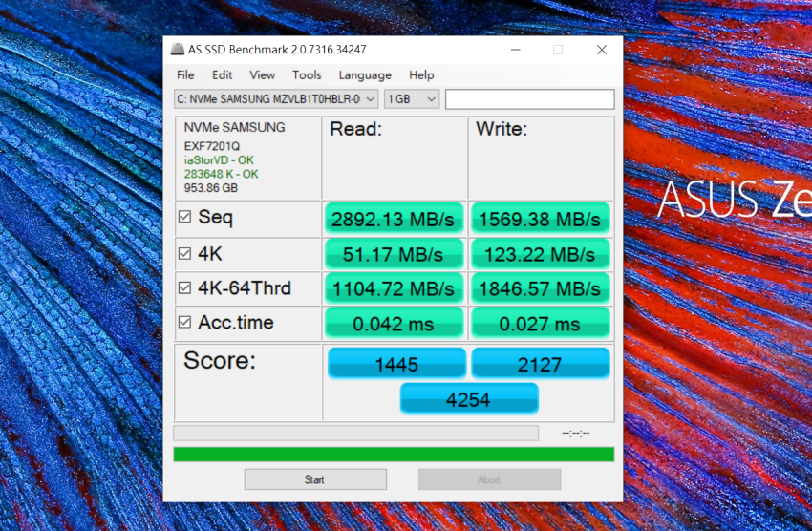Toggle the Seq test checkbox
This screenshot has width=812, height=531.
[x=184, y=217]
